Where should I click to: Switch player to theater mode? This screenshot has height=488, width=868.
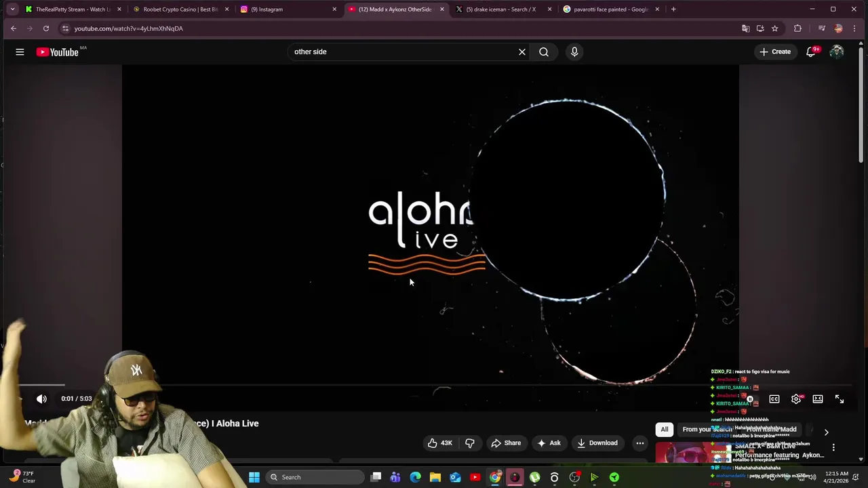click(818, 399)
